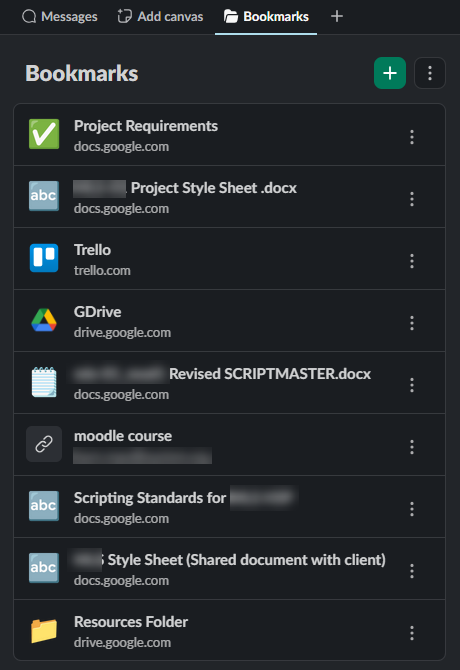Open more options for the Trello bookmark
460x670 pixels.
[412, 261]
